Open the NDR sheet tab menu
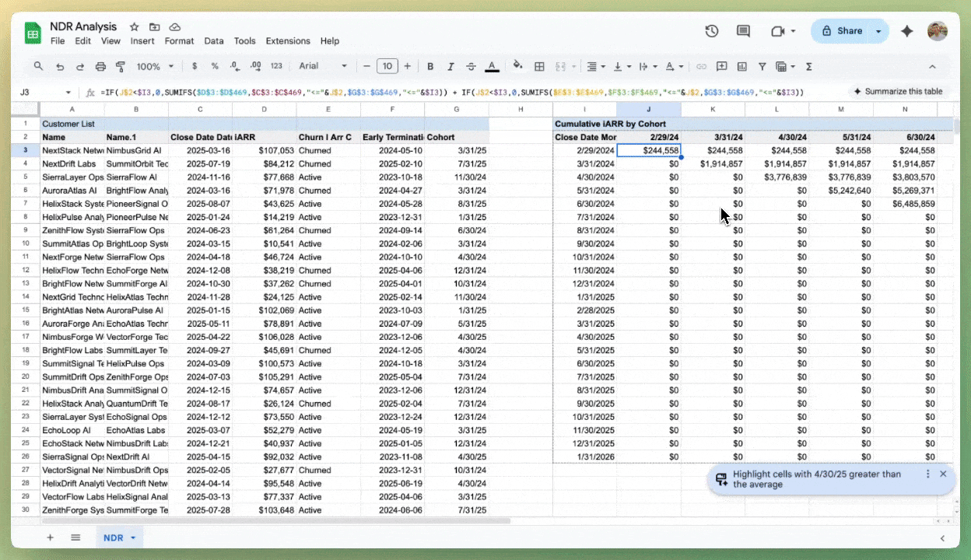 132,537
